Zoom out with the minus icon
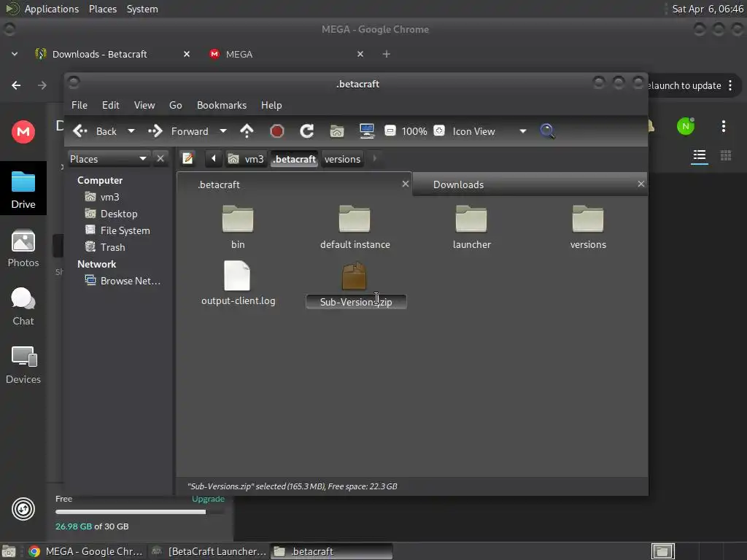This screenshot has height=560, width=747. 390,131
